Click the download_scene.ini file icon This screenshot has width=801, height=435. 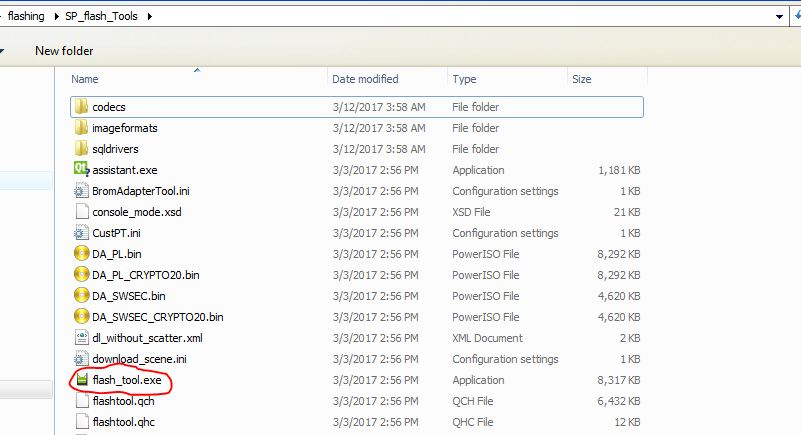[81, 358]
